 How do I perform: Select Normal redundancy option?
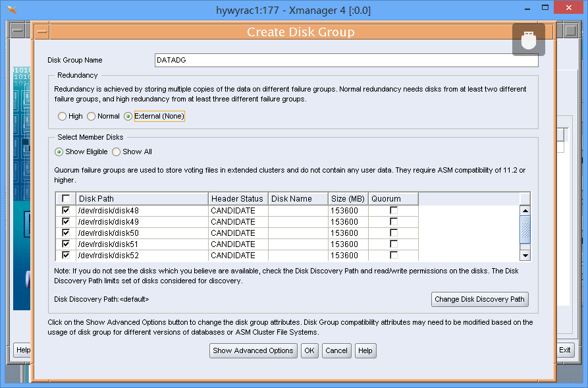tap(91, 117)
